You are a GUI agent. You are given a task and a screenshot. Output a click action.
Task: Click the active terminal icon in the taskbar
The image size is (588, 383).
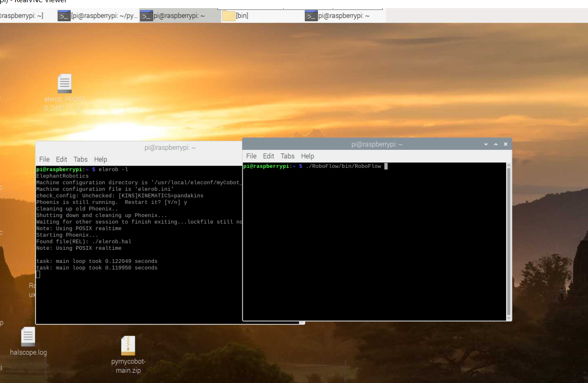click(146, 16)
